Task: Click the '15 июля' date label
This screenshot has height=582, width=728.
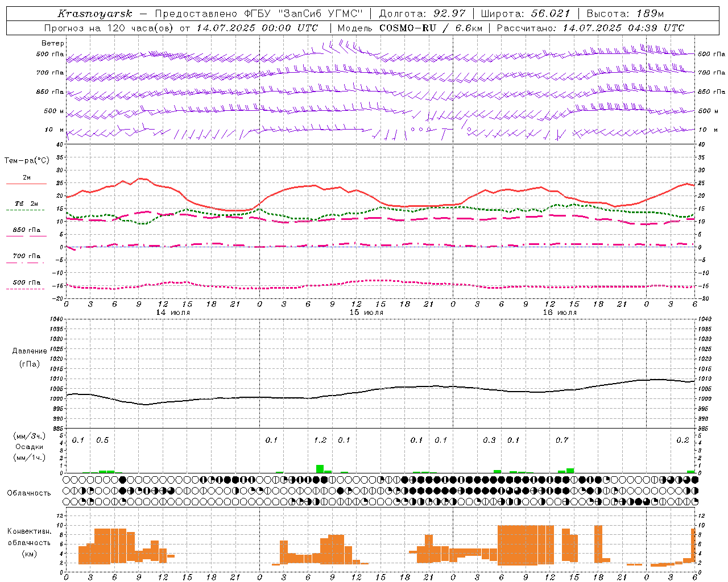Action: pyautogui.click(x=366, y=313)
